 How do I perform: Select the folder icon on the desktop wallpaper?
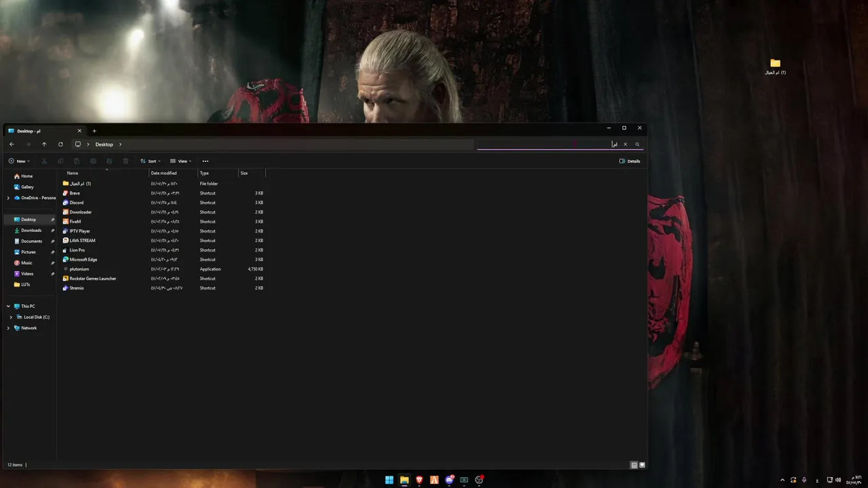(x=775, y=63)
